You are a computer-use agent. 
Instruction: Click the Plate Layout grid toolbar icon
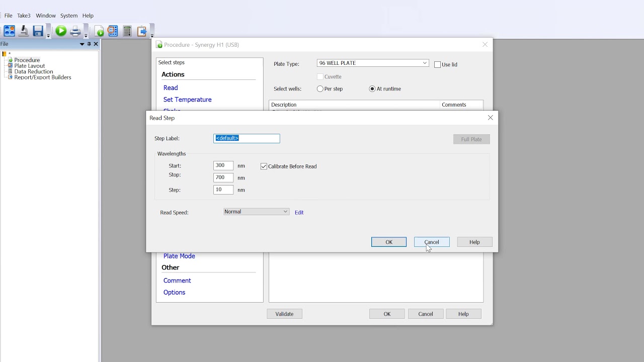(x=113, y=31)
